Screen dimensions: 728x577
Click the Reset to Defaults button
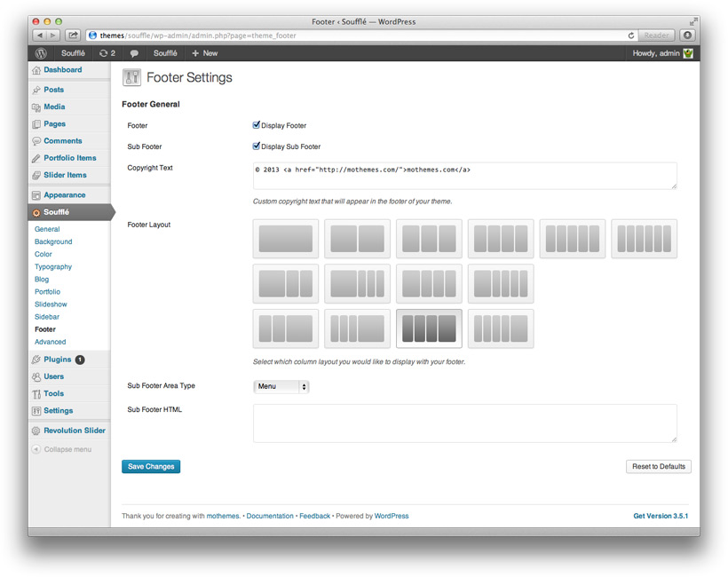[x=658, y=466]
